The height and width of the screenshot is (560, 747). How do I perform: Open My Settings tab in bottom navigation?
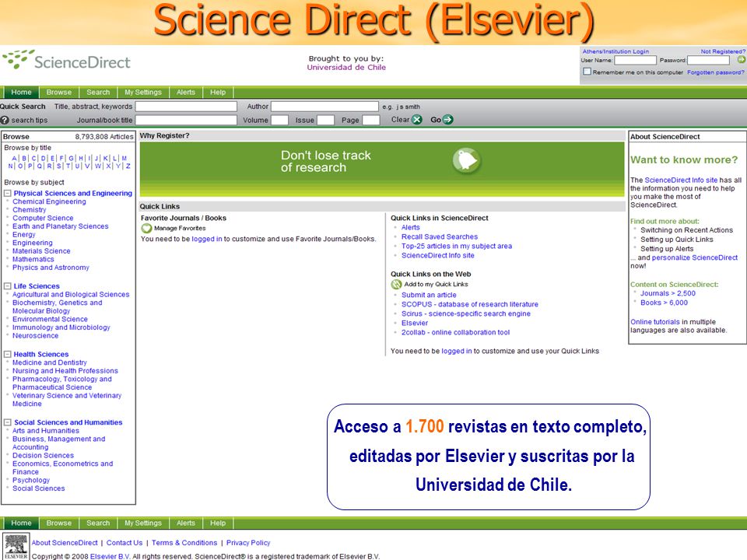[x=143, y=523]
